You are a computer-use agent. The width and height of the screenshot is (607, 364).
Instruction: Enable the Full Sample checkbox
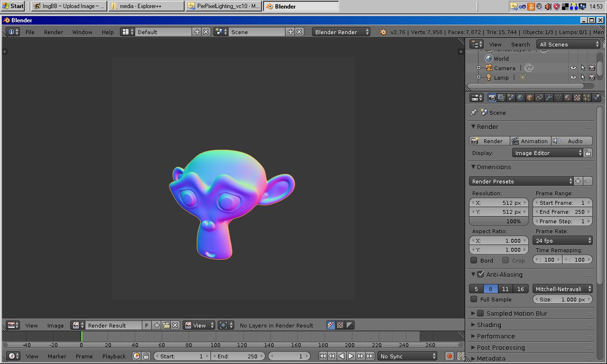click(474, 299)
